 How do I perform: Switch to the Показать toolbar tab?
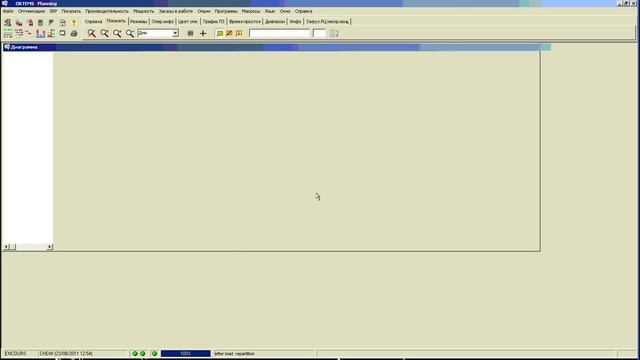(x=116, y=21)
